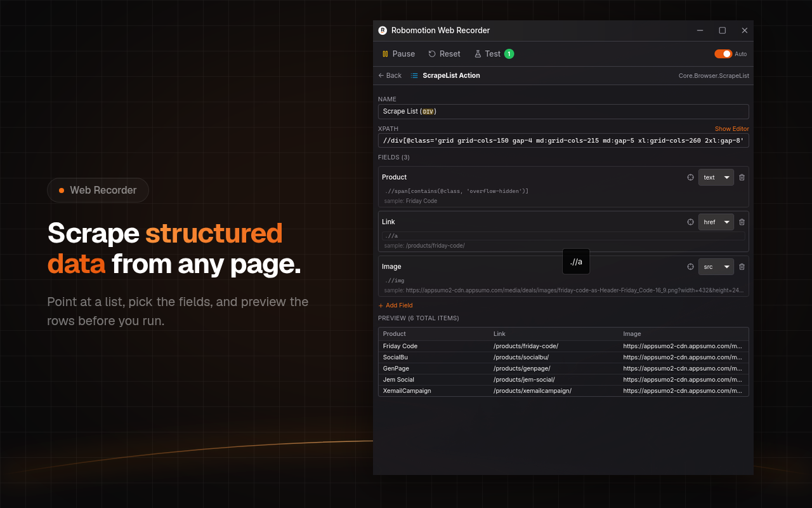
Task: Open the Test flask button
Action: click(487, 54)
